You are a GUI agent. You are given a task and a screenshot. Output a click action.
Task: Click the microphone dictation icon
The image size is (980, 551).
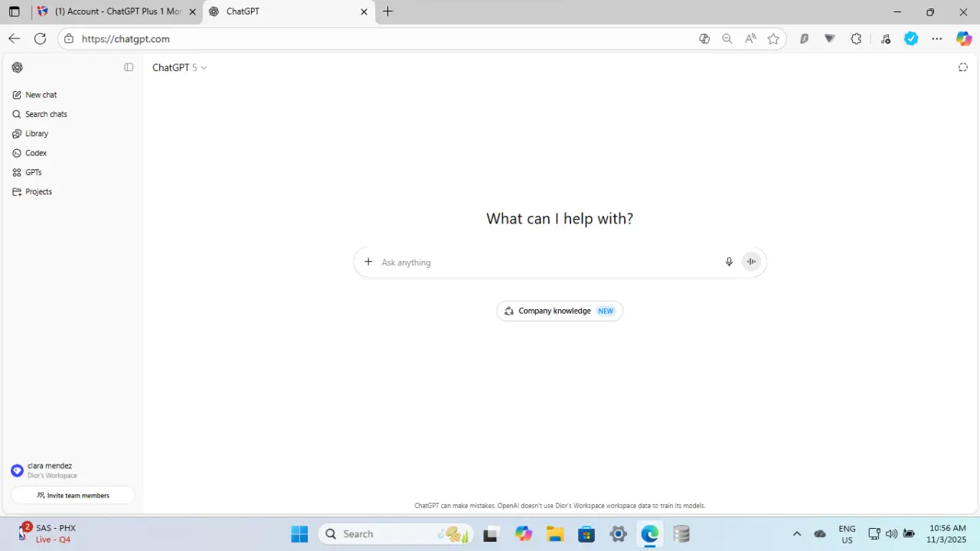pos(729,262)
